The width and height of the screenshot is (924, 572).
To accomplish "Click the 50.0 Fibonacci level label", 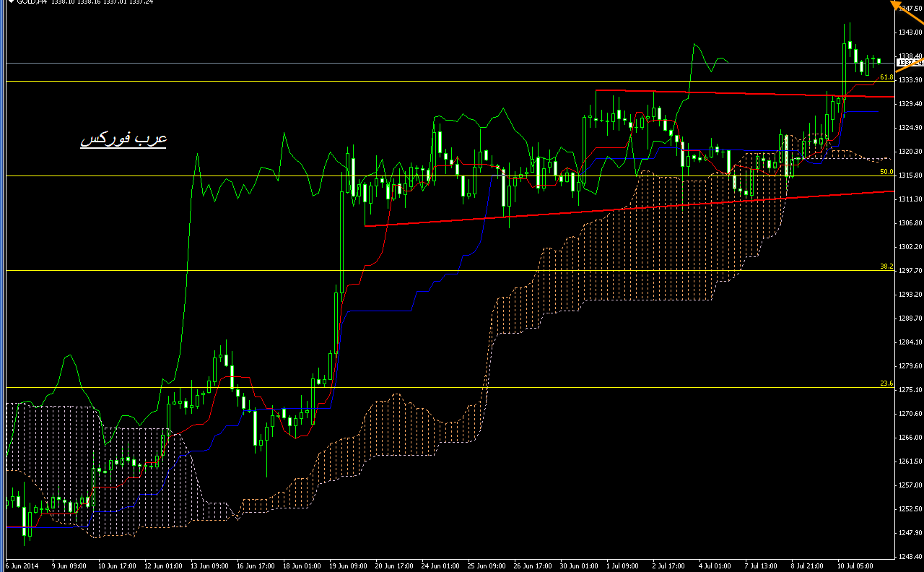I will point(886,172).
